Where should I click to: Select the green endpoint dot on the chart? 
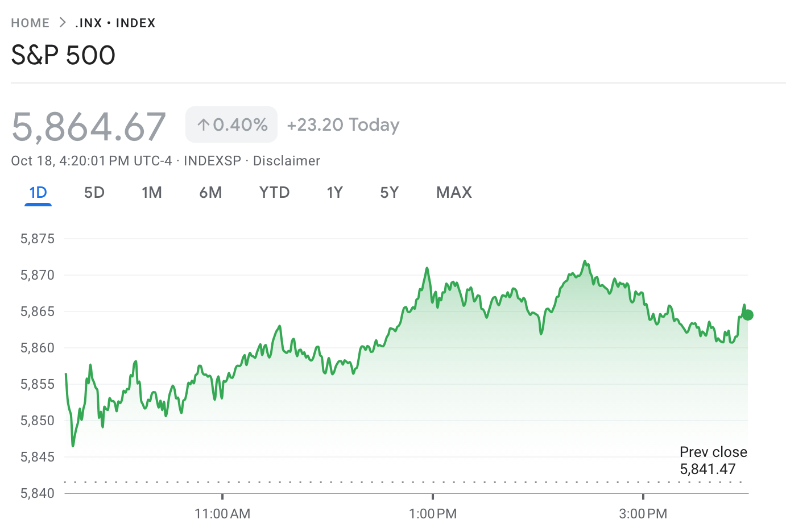point(748,314)
